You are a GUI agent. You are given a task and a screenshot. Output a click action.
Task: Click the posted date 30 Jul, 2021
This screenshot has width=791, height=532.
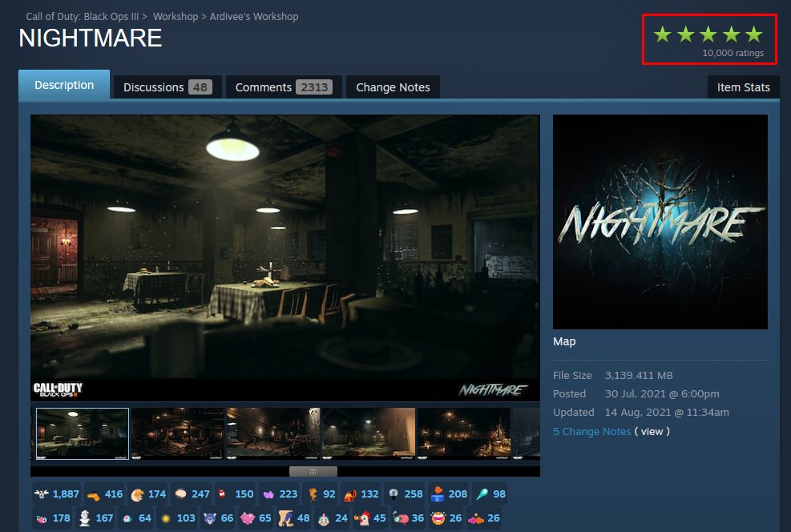(662, 394)
